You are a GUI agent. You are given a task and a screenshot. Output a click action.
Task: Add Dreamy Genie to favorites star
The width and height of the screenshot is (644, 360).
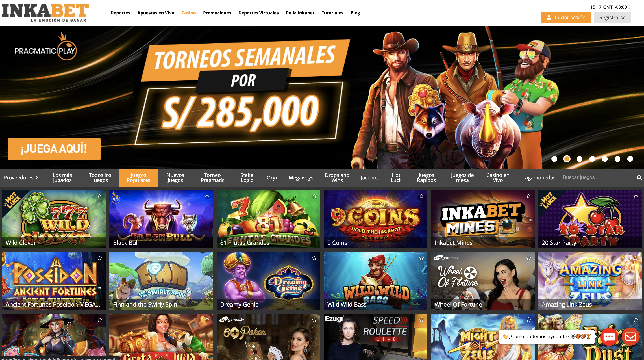coord(314,258)
